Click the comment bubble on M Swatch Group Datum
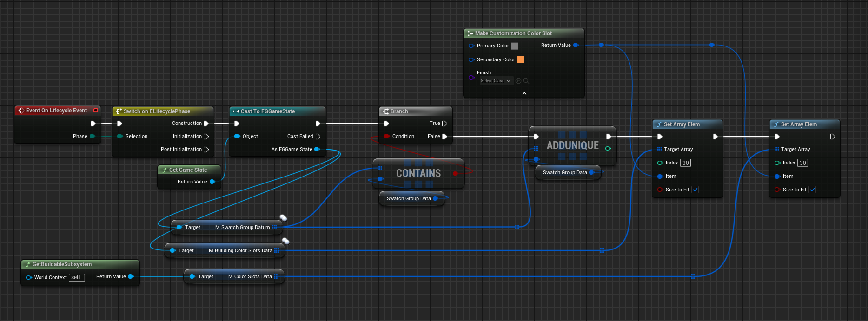This screenshot has width=868, height=321. click(x=283, y=218)
